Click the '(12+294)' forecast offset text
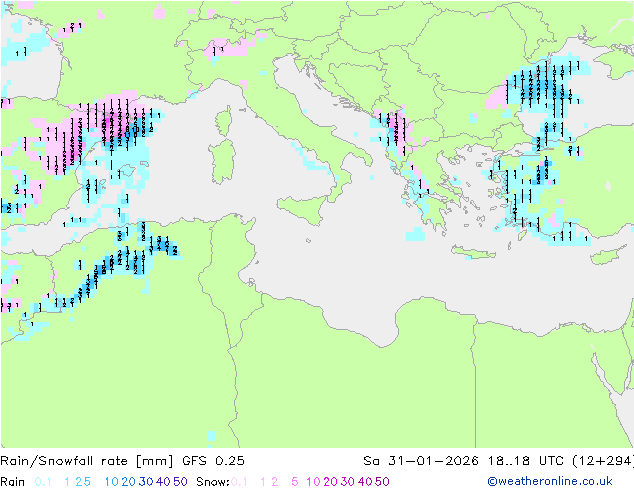This screenshot has width=634, height=490. (x=603, y=461)
